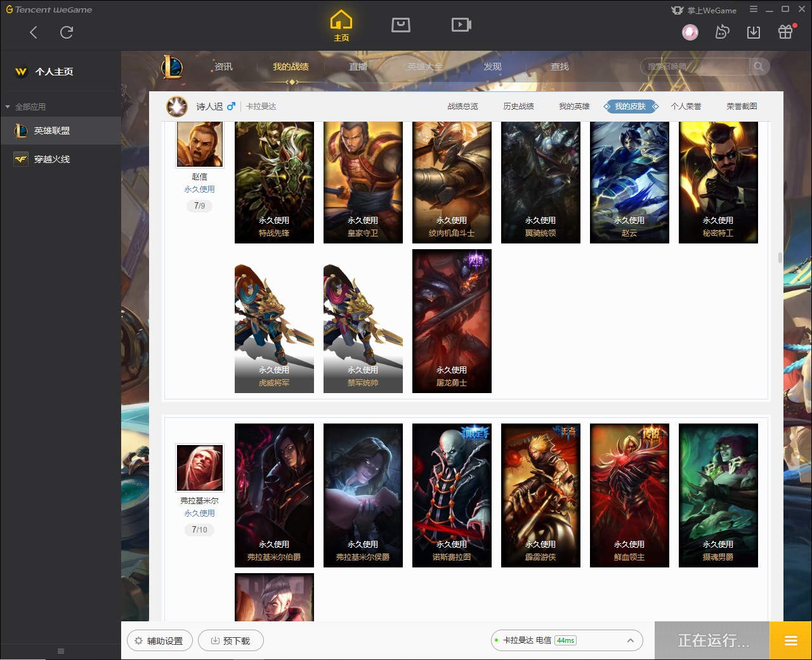Open the 皇家守卫 skin card
Viewport: 812px width, 660px height.
tap(363, 183)
